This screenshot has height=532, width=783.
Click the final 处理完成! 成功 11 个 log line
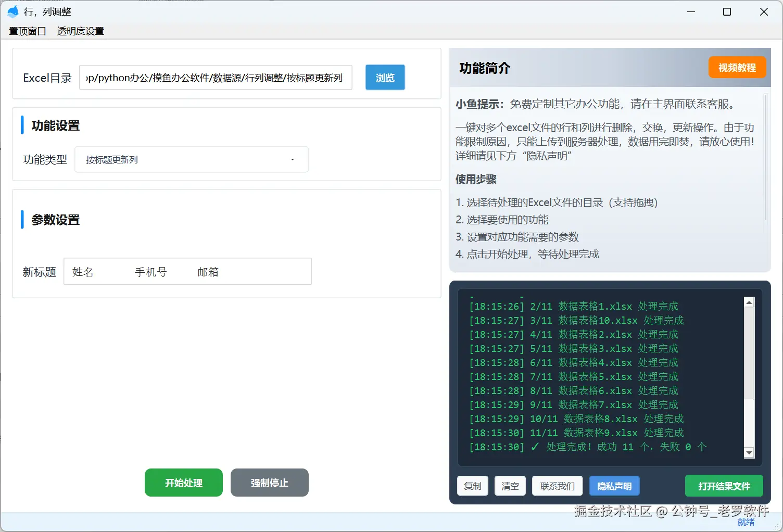[588, 447]
